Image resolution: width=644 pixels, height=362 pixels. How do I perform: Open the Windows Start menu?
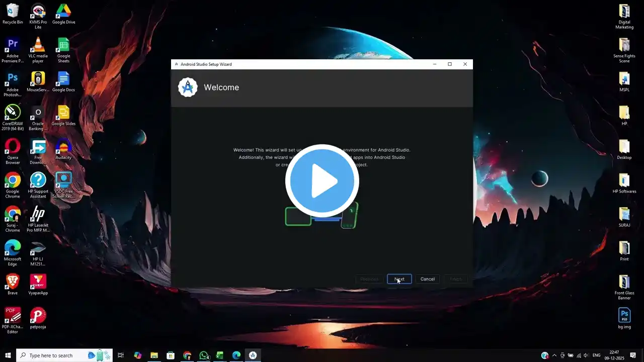click(x=8, y=355)
